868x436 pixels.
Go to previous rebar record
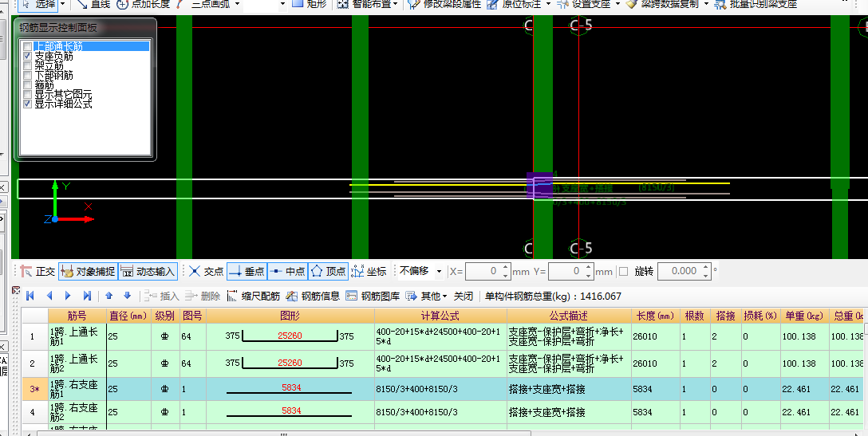pyautogui.click(x=49, y=296)
